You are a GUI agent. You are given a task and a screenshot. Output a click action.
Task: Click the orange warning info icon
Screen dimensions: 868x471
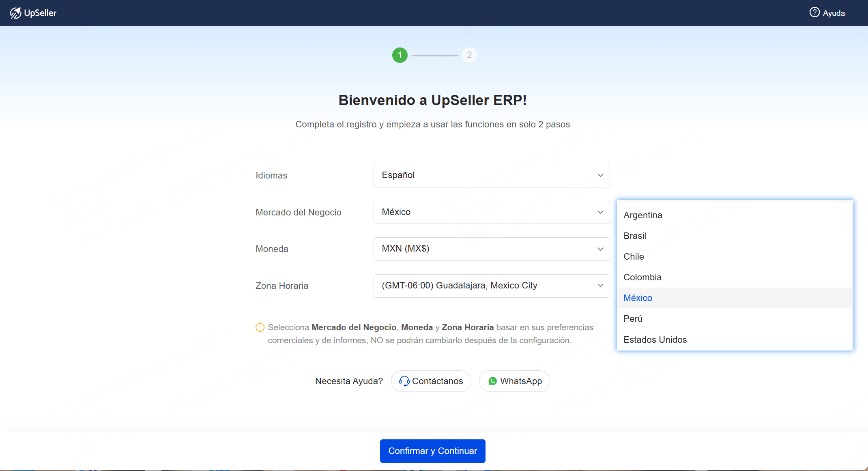point(260,327)
